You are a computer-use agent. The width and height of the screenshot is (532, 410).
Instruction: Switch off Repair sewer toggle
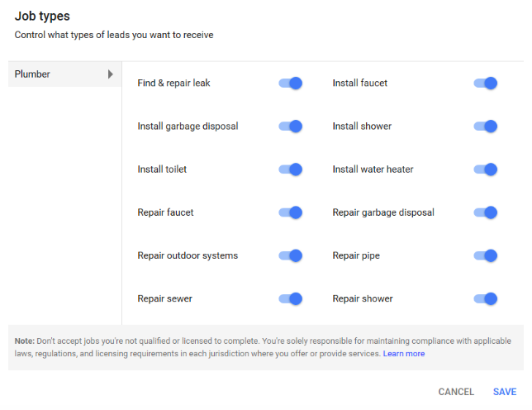point(291,298)
